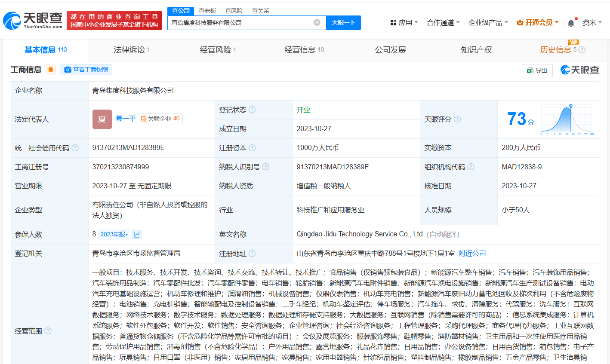Open the 附近公司 link
The height and width of the screenshot is (364, 610).
click(x=472, y=254)
